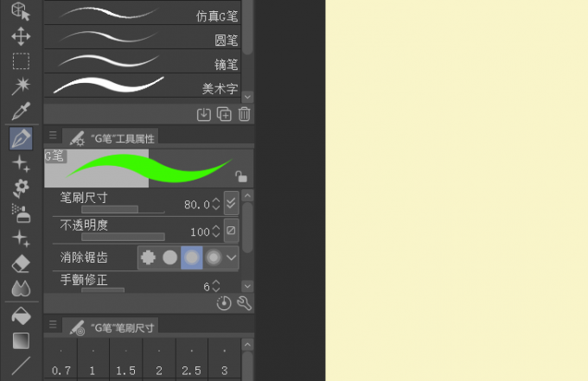Switch to G笔 工具属性 tab
Screen dimensions: 588x381
coord(111,138)
